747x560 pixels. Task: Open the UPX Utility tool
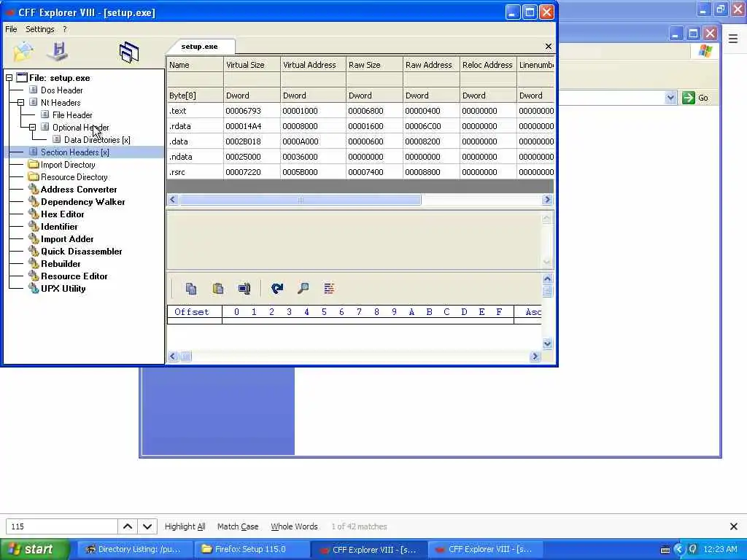(63, 289)
